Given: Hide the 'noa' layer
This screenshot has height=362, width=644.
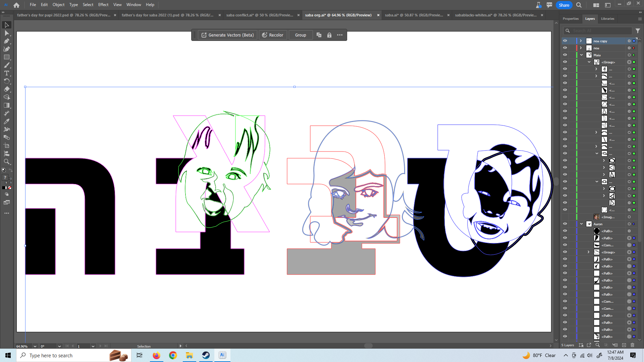Looking at the screenshot, I should pyautogui.click(x=565, y=48).
